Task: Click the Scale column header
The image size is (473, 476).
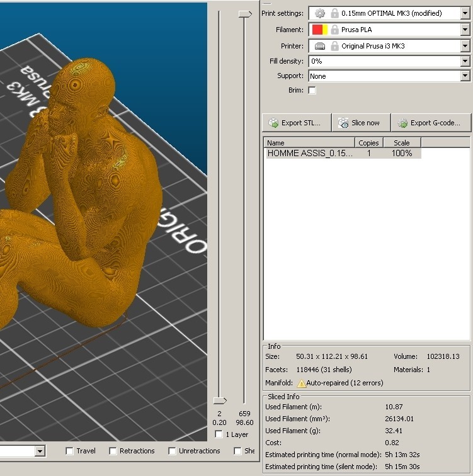Action: tap(402, 143)
